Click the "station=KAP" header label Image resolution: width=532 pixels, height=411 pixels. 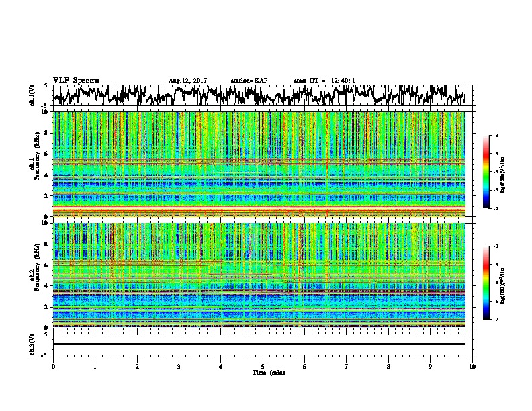(x=249, y=81)
